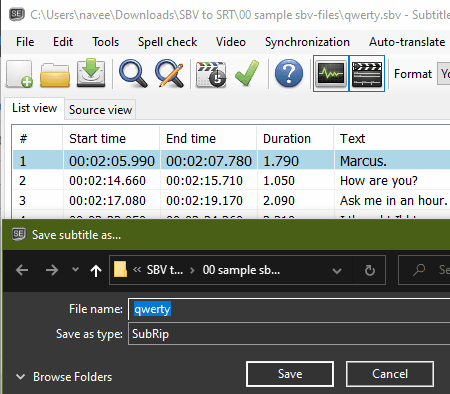Toggle the video player display button
Screen dimensions: 450x394
[367, 73]
